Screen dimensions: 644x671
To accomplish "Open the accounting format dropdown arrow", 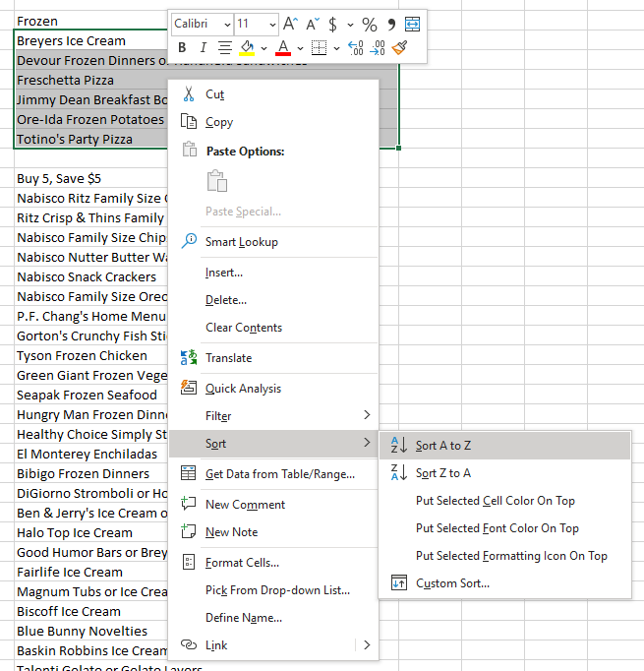I will tap(350, 25).
